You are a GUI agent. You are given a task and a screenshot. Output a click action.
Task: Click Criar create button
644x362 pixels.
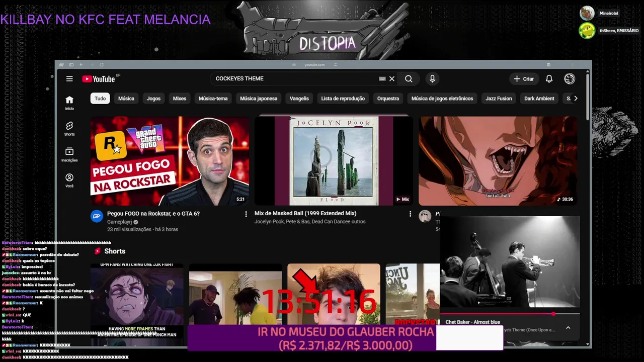pyautogui.click(x=524, y=79)
